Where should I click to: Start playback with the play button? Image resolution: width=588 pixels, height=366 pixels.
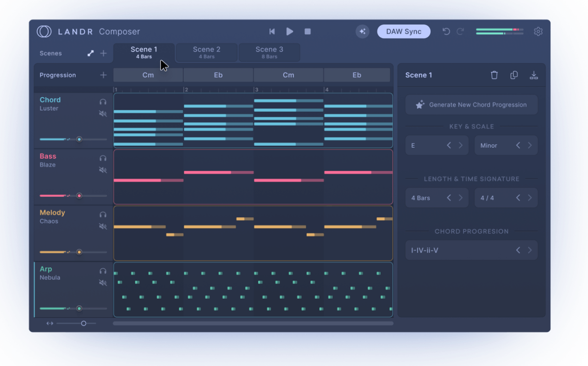[290, 31]
